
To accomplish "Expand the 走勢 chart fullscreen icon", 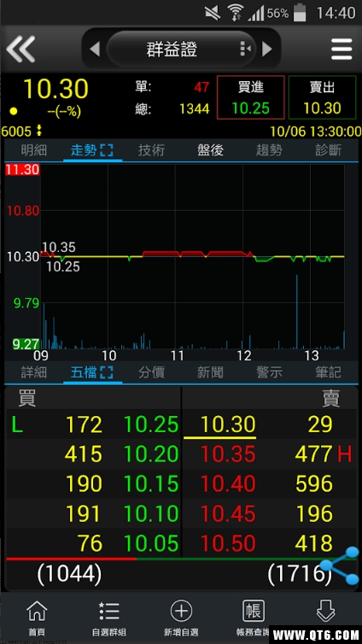I will [107, 150].
